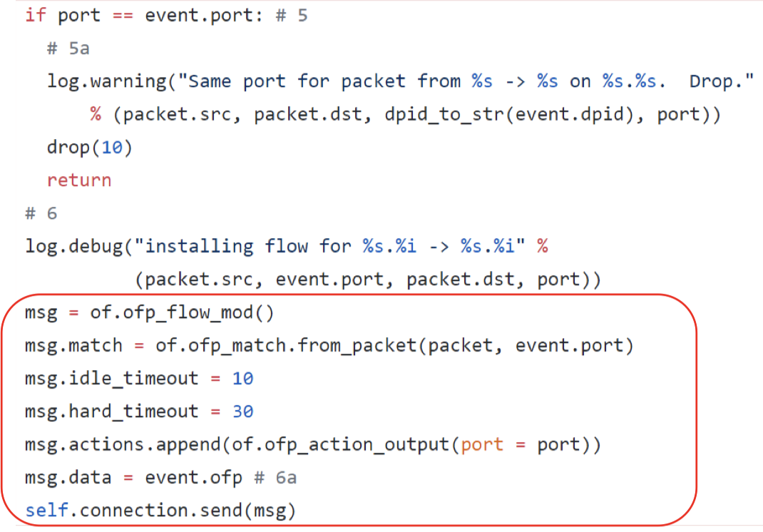
Task: Click the '# 5a' comment
Action: tap(68, 48)
